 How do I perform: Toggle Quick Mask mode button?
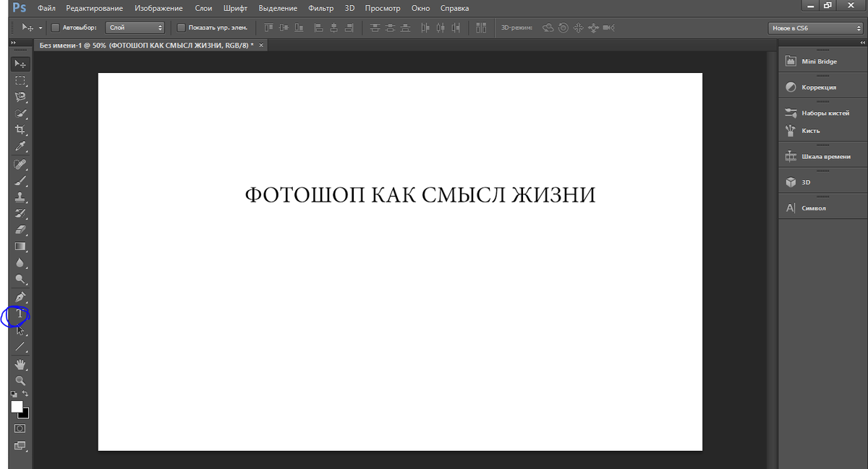point(20,429)
